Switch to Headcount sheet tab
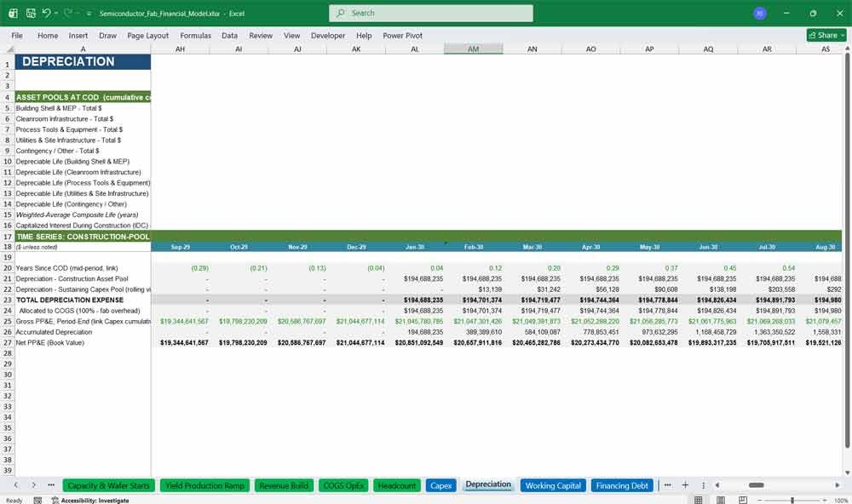 (397, 485)
